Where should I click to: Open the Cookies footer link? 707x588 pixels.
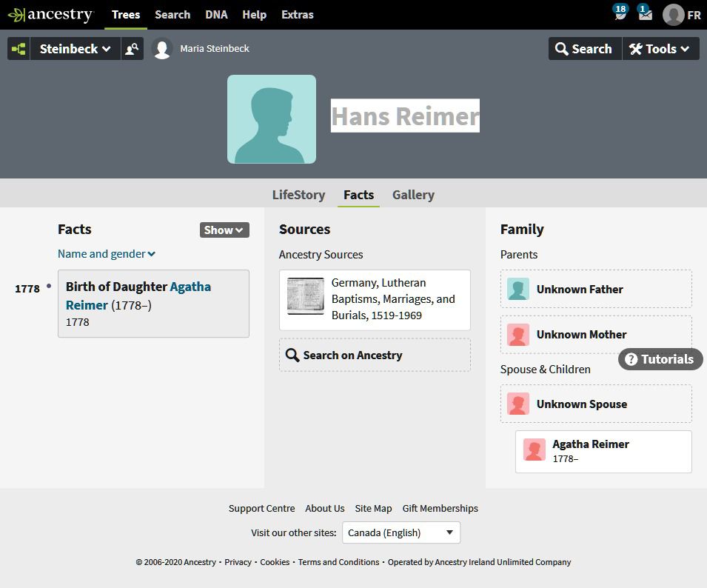click(275, 562)
